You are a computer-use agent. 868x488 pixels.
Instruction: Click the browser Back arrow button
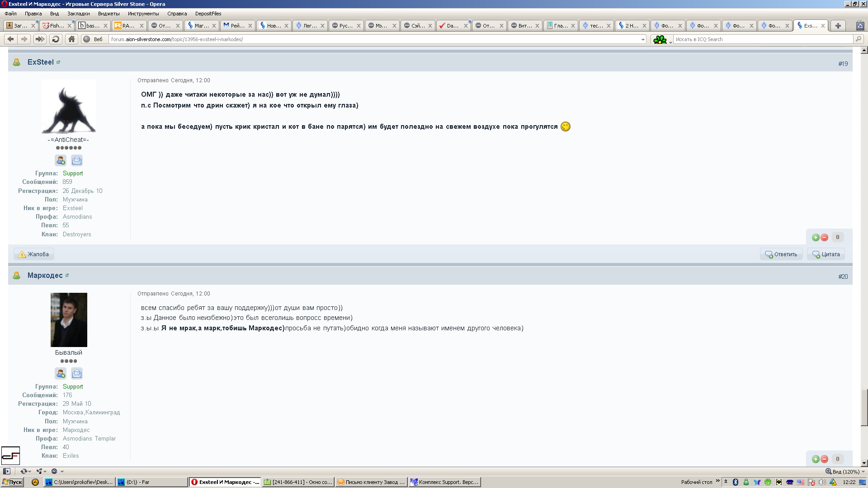coord(11,39)
